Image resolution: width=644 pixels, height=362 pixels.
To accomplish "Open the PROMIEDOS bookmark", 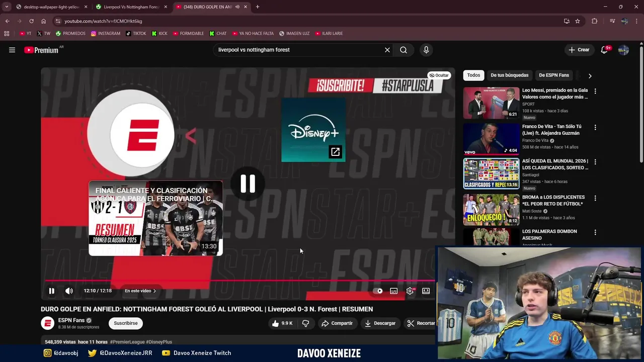I will [70, 34].
